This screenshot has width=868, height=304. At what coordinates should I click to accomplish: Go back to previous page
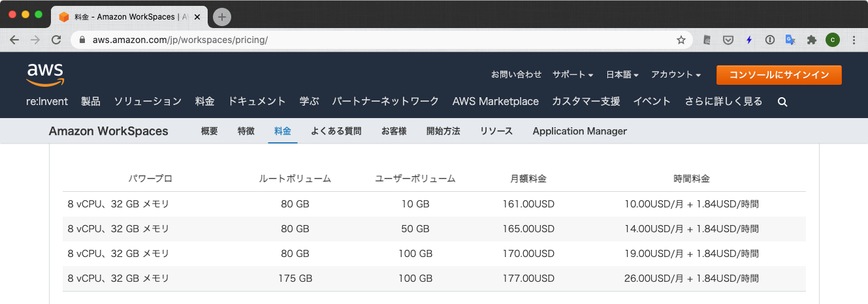[x=14, y=40]
